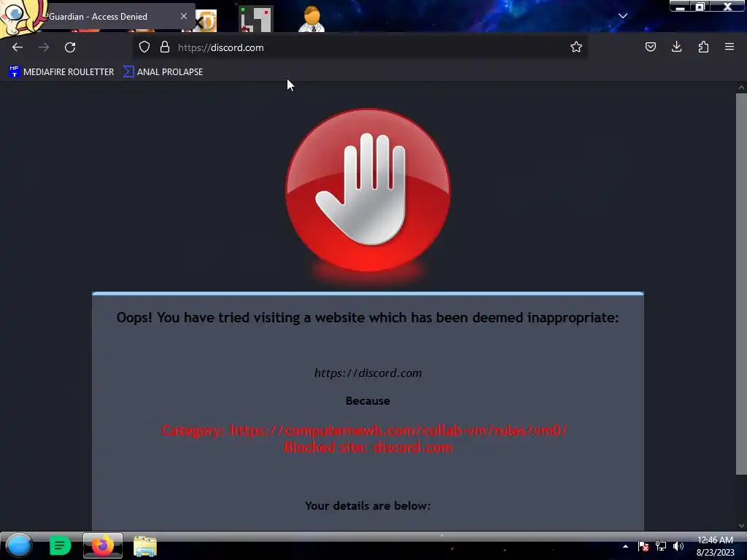The width and height of the screenshot is (747, 560).
Task: Open the tracking protection shield icon
Action: tap(144, 47)
